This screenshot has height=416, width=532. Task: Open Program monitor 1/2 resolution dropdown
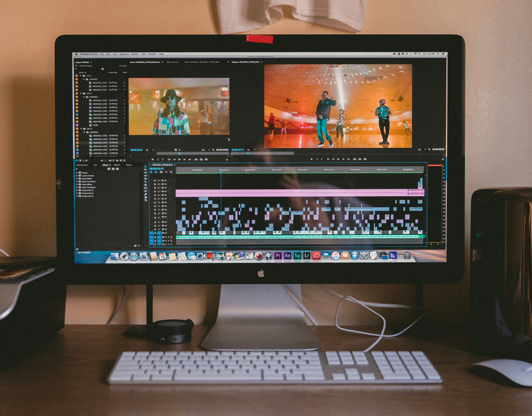[422, 149]
